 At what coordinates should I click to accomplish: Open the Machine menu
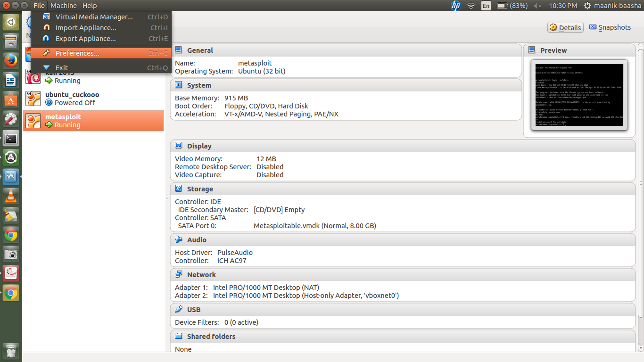[x=64, y=6]
